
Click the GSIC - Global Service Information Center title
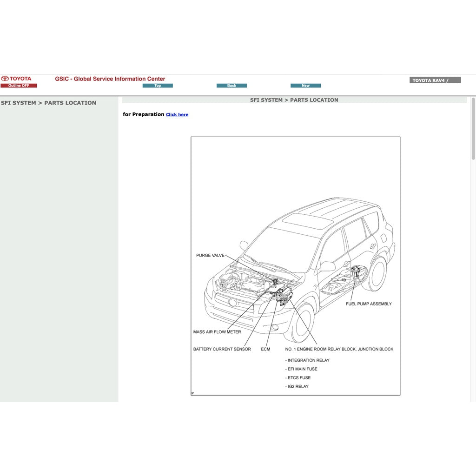[x=110, y=79]
